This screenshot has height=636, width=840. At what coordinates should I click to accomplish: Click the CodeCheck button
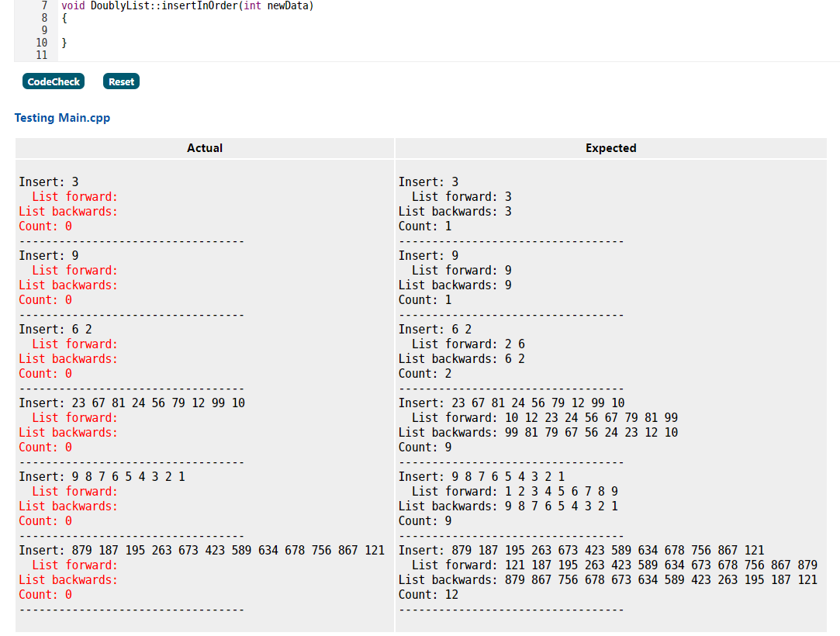53,81
